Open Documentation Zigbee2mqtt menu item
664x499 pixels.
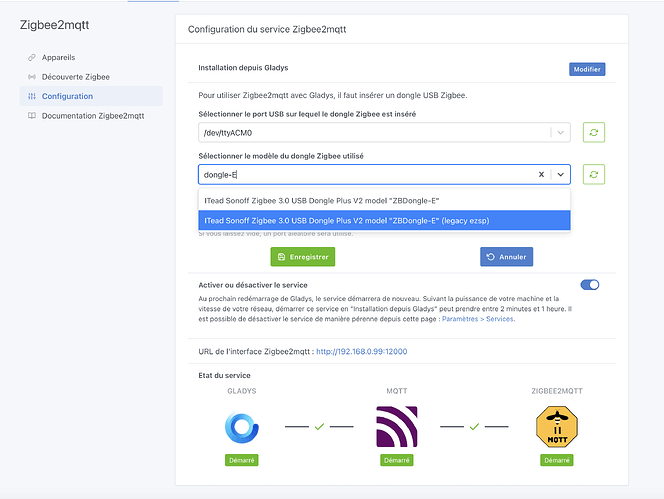click(x=92, y=116)
